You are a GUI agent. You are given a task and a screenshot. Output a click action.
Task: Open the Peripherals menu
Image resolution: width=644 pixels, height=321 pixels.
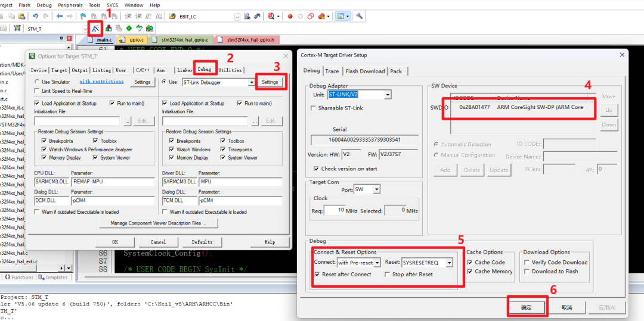[70, 5]
